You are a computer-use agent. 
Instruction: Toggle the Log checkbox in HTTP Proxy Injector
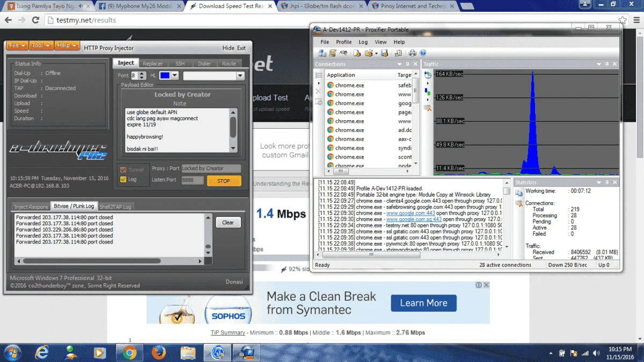(123, 180)
